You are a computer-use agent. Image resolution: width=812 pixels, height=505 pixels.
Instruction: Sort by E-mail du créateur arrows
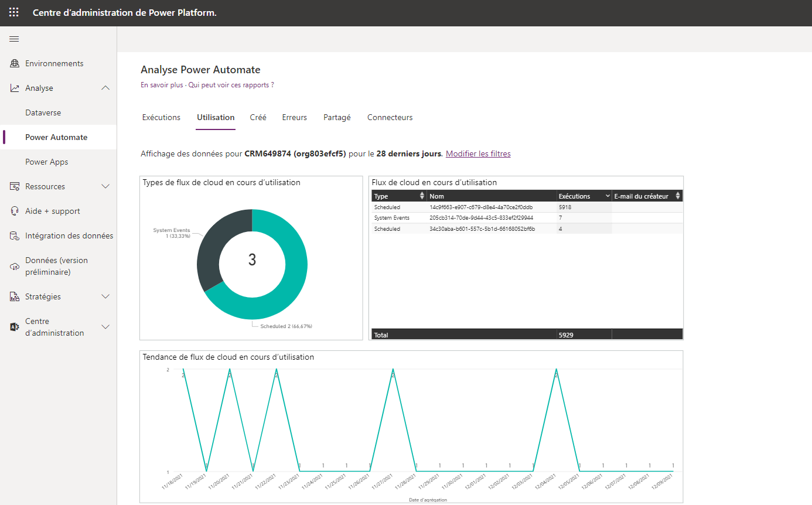pyautogui.click(x=678, y=196)
